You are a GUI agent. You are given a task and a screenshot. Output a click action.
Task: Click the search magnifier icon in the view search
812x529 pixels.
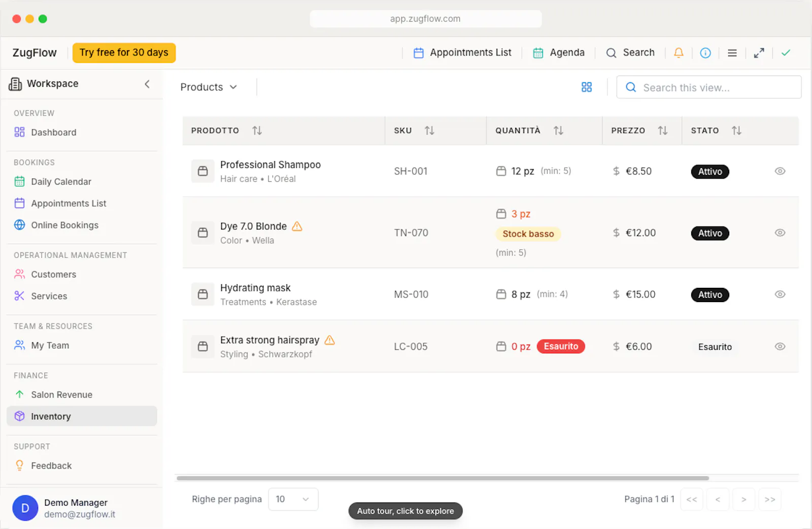point(631,87)
